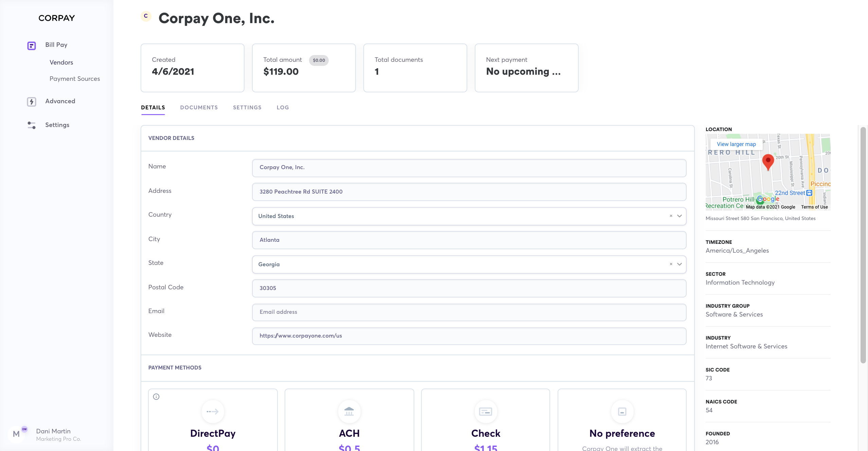The image size is (868, 451).
Task: Click the Bill Pay sidebar icon
Action: 32,46
